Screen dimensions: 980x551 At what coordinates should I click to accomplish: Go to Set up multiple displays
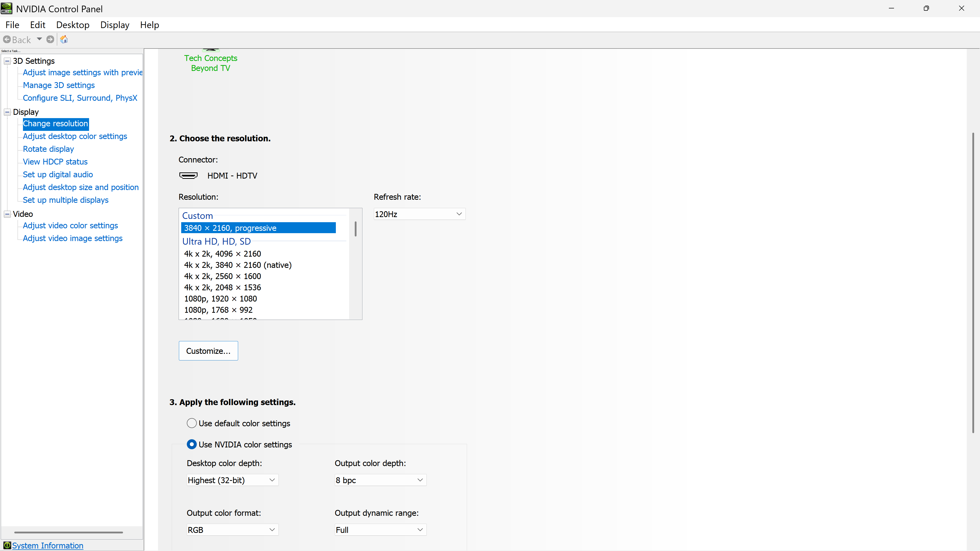coord(65,200)
